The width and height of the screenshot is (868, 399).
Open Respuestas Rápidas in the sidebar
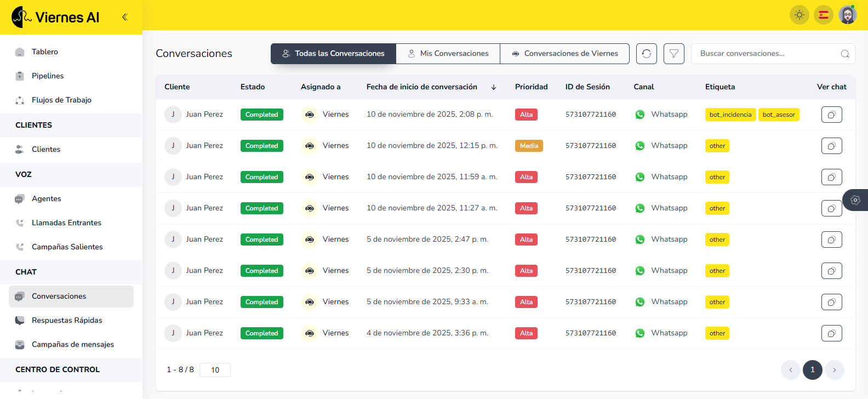coord(67,320)
